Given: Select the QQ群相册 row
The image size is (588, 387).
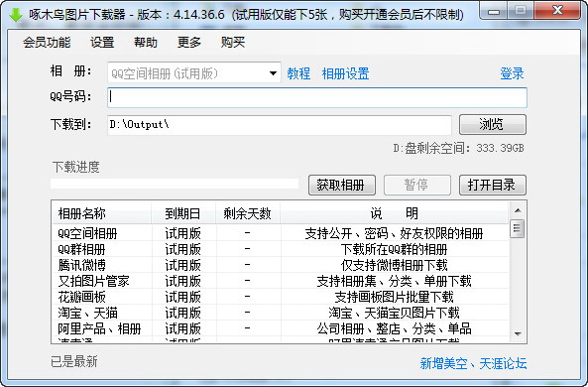Looking at the screenshot, I should point(281,249).
